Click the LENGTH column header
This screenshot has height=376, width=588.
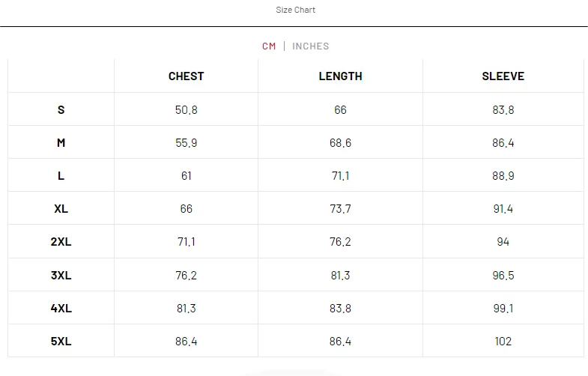[340, 76]
